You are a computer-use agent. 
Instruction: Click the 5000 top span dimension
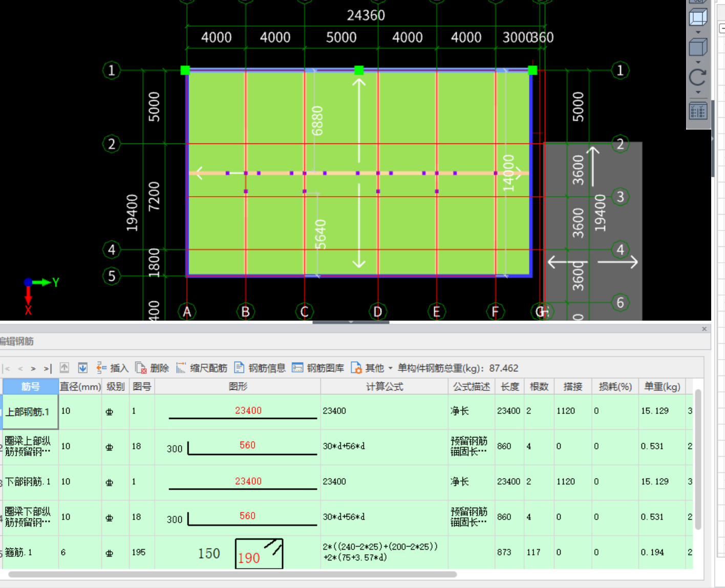coord(341,37)
